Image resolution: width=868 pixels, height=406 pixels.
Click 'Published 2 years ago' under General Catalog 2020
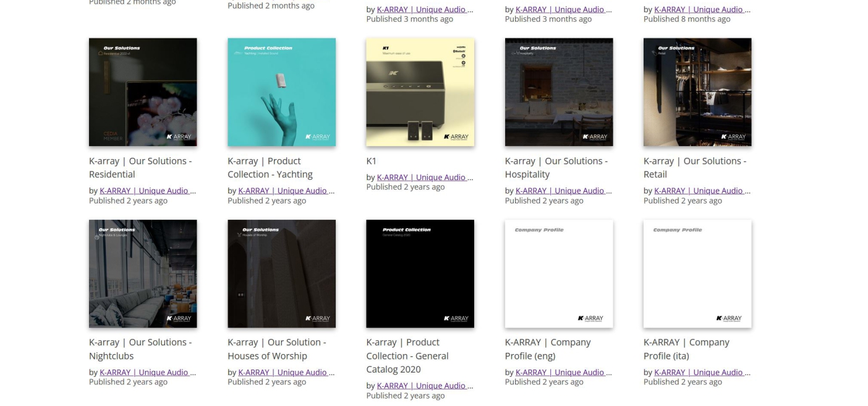tap(406, 395)
